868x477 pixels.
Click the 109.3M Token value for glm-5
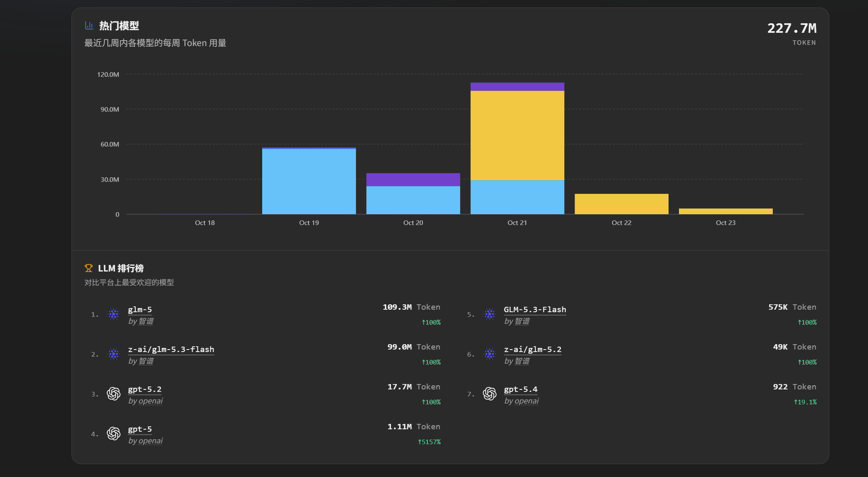click(411, 307)
